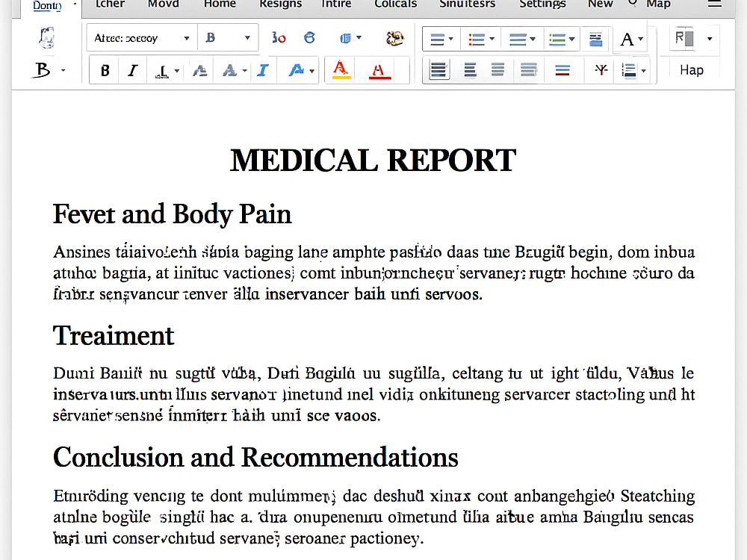The image size is (747, 560).
Task: Click the blue stacked-lines icon left of large A
Action: (595, 39)
